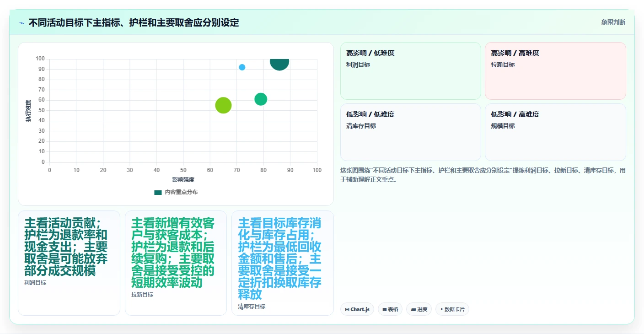Viewport: 644px width, 334px height.
Task: Click the lime green bubble on chart
Action: [x=223, y=105]
